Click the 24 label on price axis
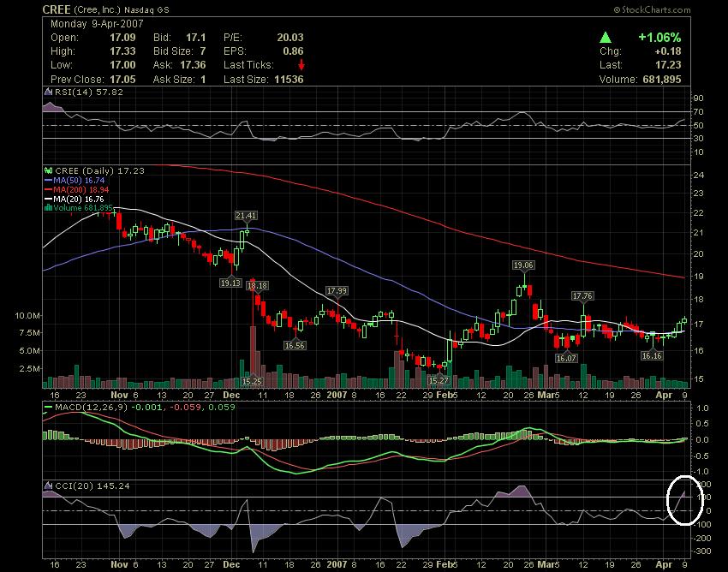Screen dimensions: 728x572 click(x=698, y=175)
